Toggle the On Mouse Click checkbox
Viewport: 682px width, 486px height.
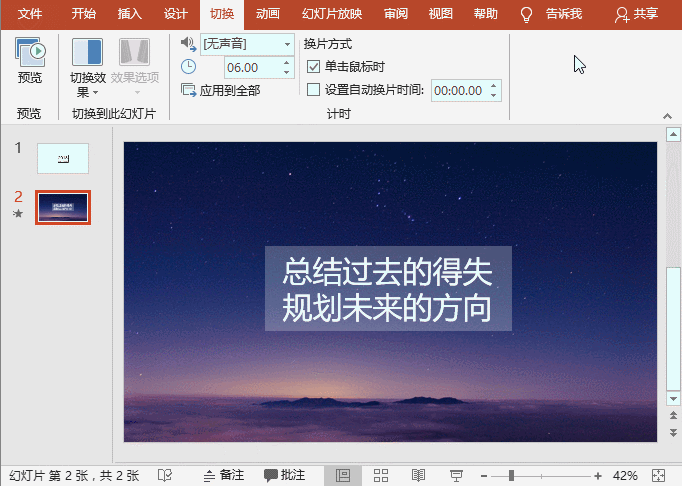point(314,67)
